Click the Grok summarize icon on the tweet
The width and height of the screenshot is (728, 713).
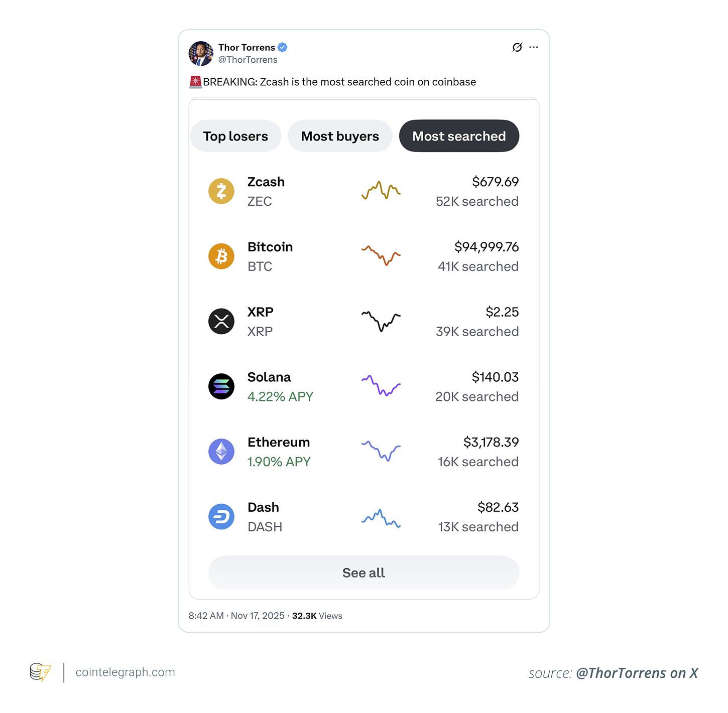tap(516, 47)
